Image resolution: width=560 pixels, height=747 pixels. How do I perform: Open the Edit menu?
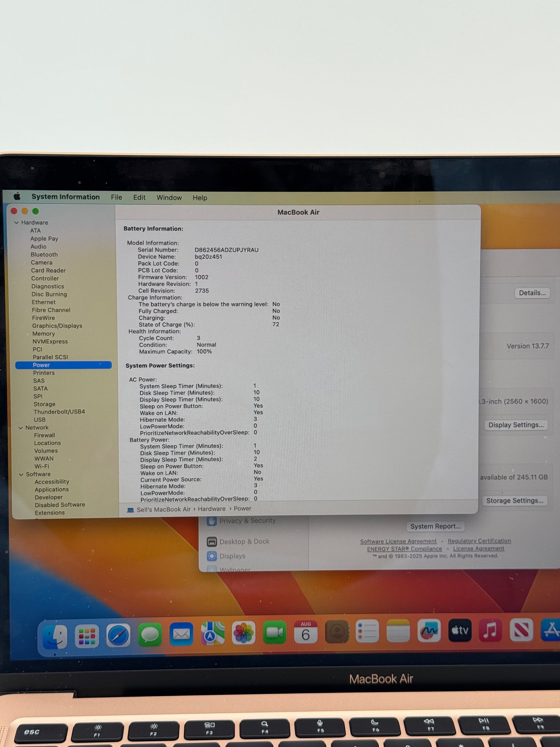coord(139,197)
